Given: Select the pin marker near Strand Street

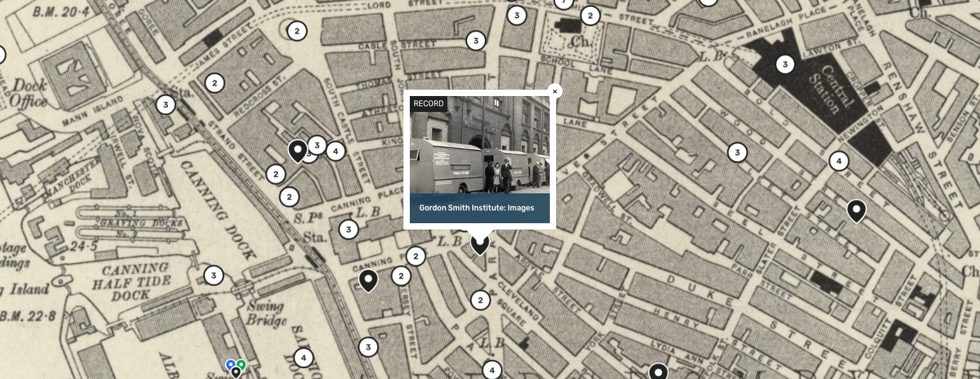Looking at the screenshot, I should 297,151.
